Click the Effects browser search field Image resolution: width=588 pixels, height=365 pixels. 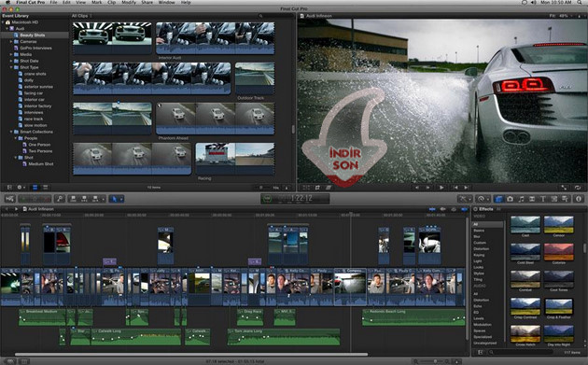tap(521, 352)
